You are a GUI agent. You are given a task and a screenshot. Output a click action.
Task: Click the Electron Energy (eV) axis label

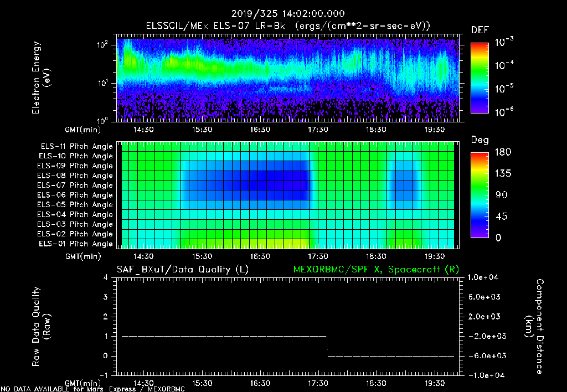coord(41,78)
